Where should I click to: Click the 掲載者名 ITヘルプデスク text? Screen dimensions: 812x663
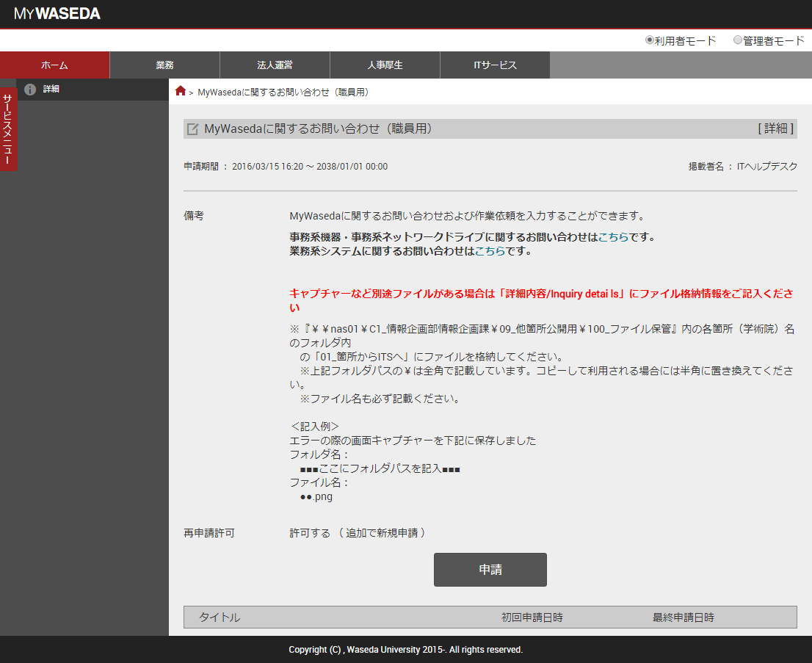pyautogui.click(x=742, y=166)
